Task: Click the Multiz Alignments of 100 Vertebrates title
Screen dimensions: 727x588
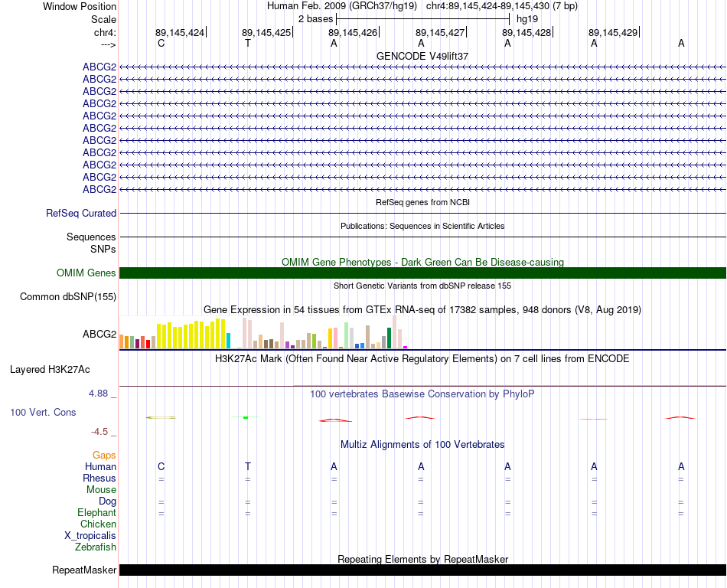Action: click(x=422, y=444)
